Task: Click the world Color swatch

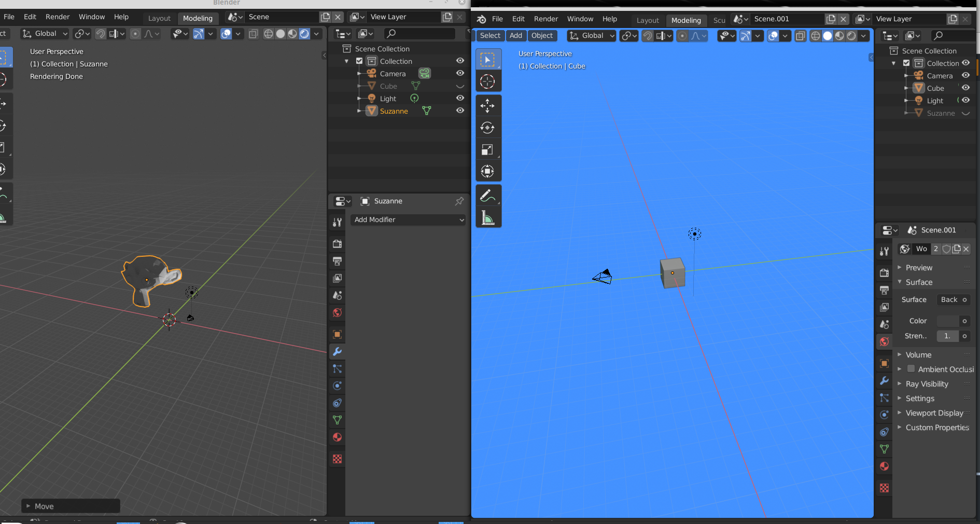Action: click(x=948, y=321)
